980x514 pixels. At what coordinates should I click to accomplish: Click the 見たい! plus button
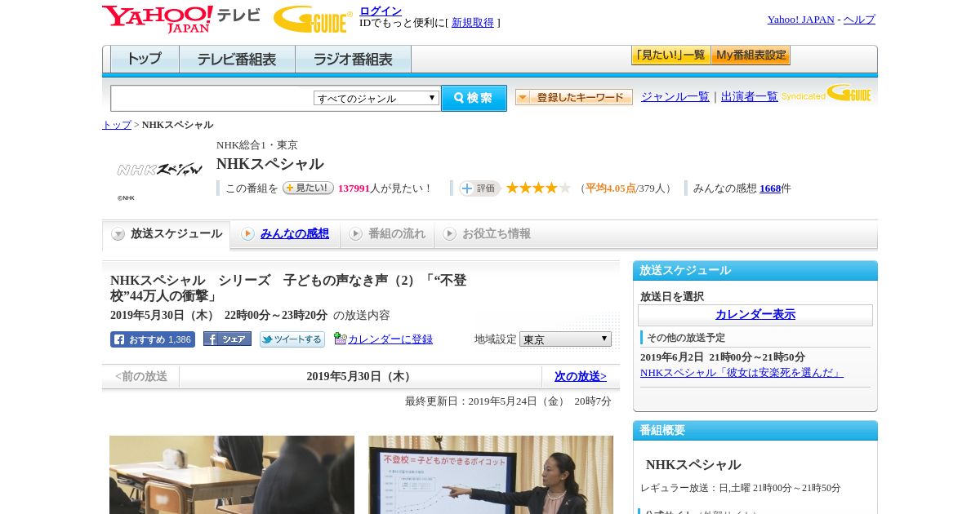click(x=308, y=188)
